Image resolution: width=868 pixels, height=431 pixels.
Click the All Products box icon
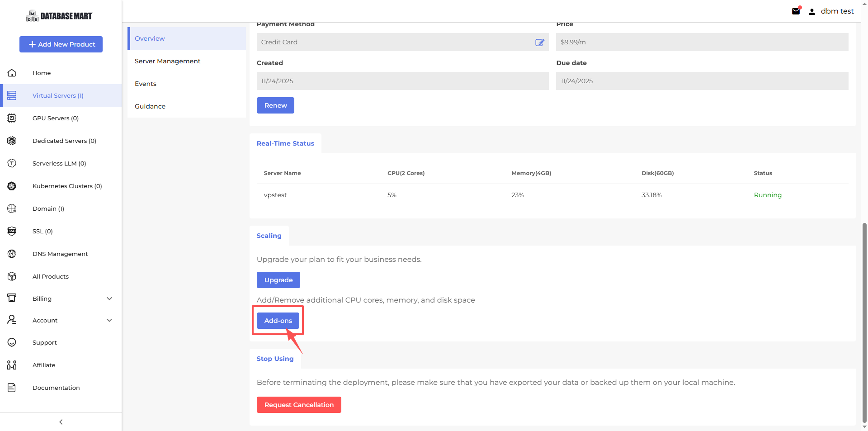point(12,276)
